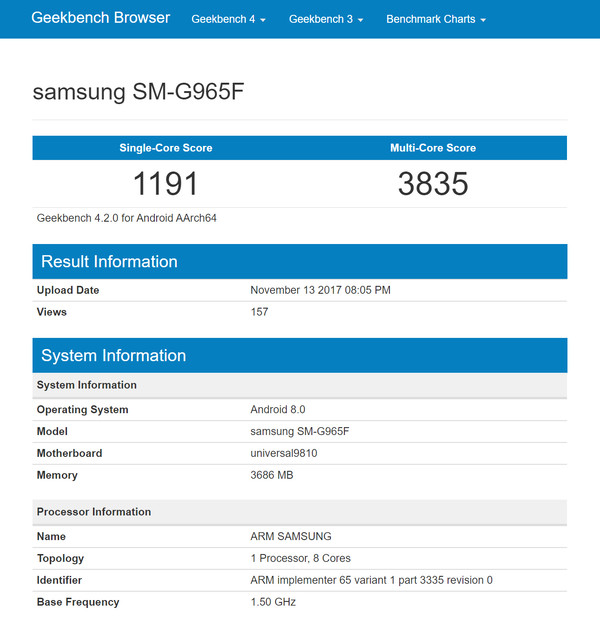Click the blue System Information section header
Screen dimensions: 600x627
(300, 355)
